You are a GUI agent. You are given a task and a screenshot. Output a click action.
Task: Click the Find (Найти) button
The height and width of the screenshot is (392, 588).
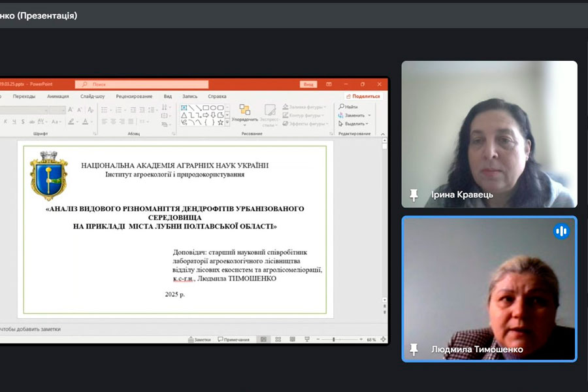348,107
